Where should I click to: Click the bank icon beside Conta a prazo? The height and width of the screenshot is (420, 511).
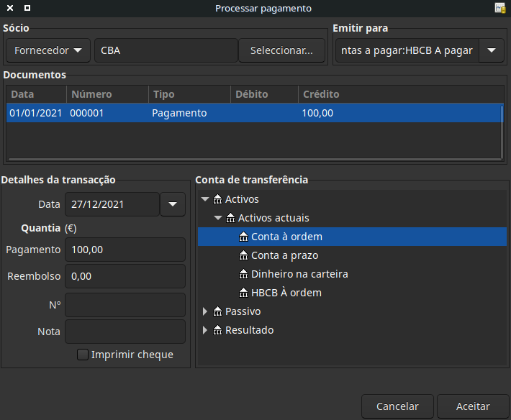244,255
